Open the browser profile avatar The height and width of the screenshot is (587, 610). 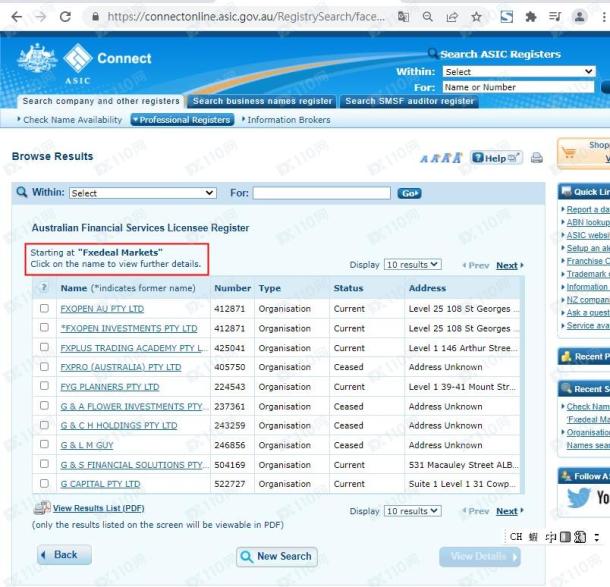579,17
